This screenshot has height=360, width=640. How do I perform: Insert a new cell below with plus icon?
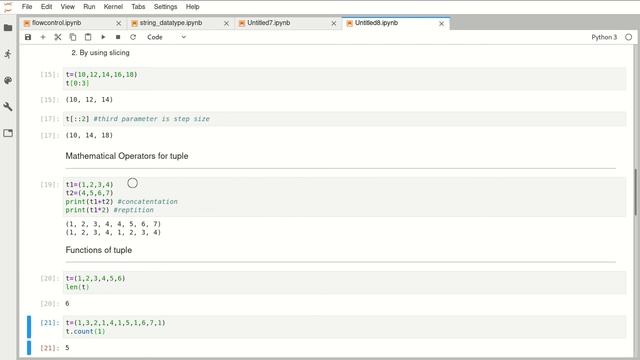[43, 37]
